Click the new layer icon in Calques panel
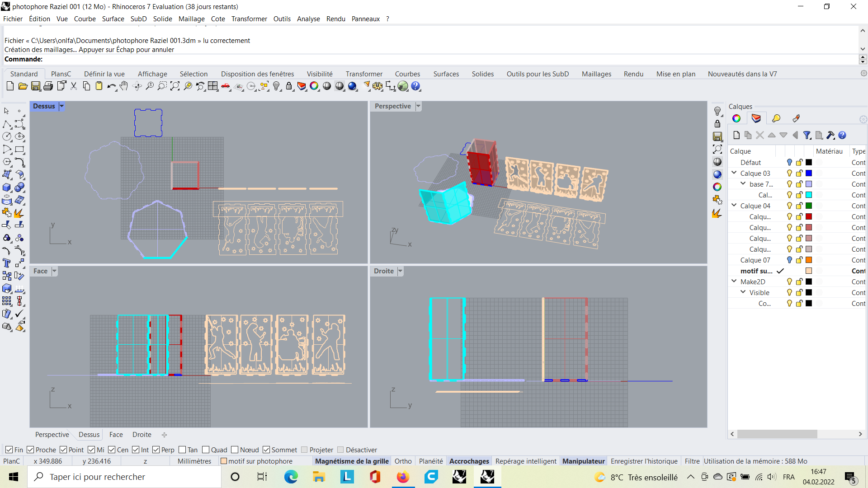The image size is (868, 488). click(x=736, y=135)
